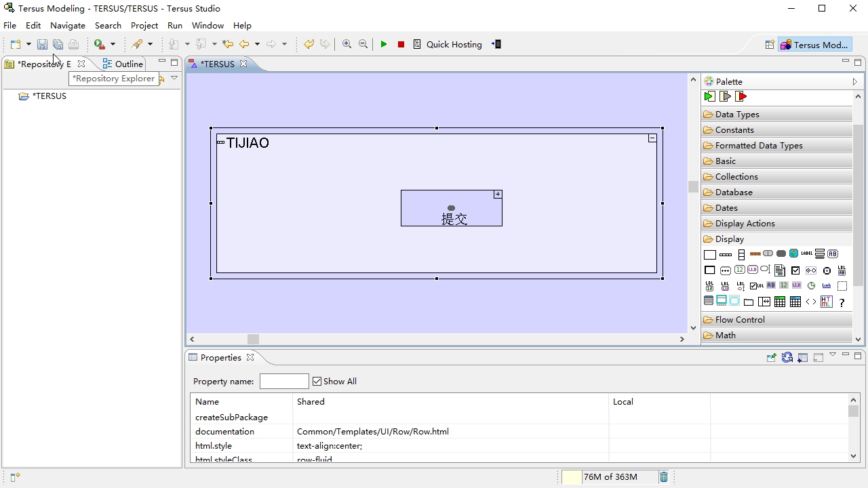Click the editor vertical scrollbar thumb

click(693, 186)
